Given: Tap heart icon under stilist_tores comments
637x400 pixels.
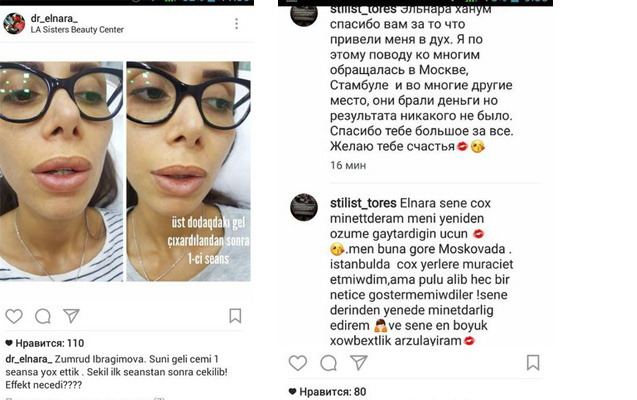Looking at the screenshot, I should 298,363.
